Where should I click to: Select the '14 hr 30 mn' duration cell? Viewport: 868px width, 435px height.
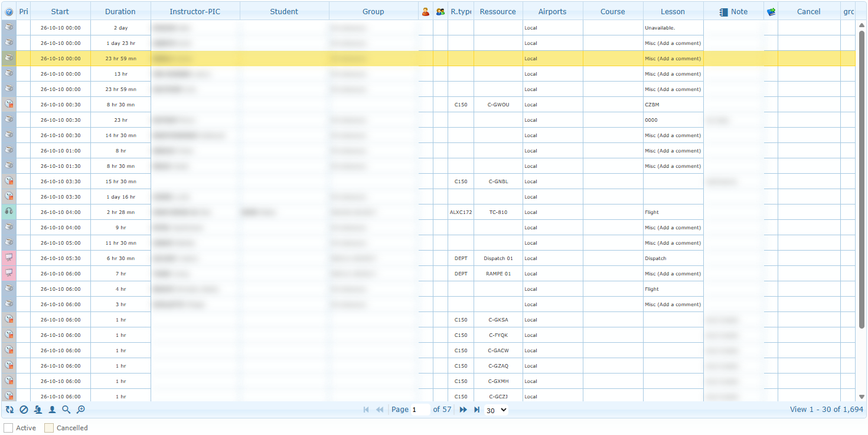tap(120, 135)
